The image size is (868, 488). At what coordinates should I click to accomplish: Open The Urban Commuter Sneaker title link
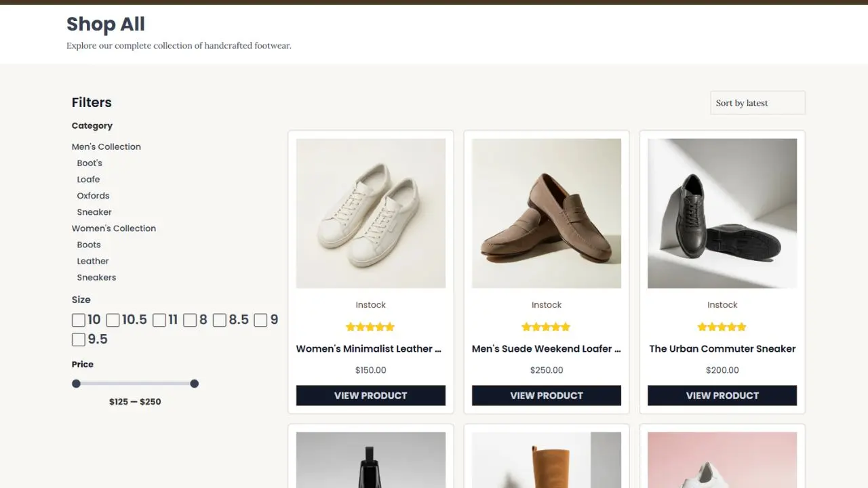[722, 348]
